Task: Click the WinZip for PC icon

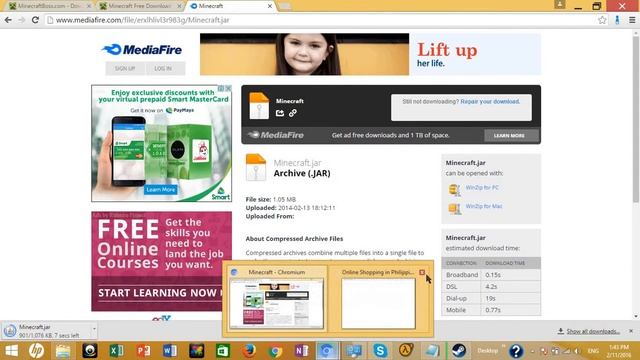Action: tap(454, 189)
